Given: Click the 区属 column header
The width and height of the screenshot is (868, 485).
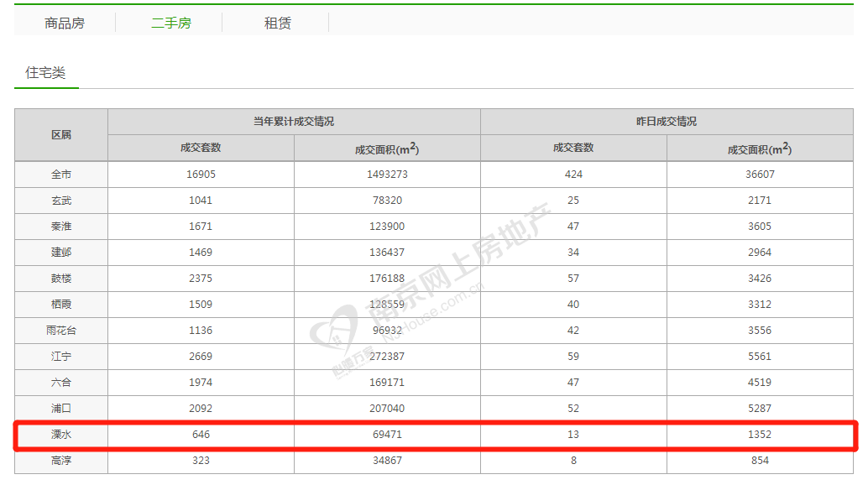Looking at the screenshot, I should pyautogui.click(x=61, y=134).
